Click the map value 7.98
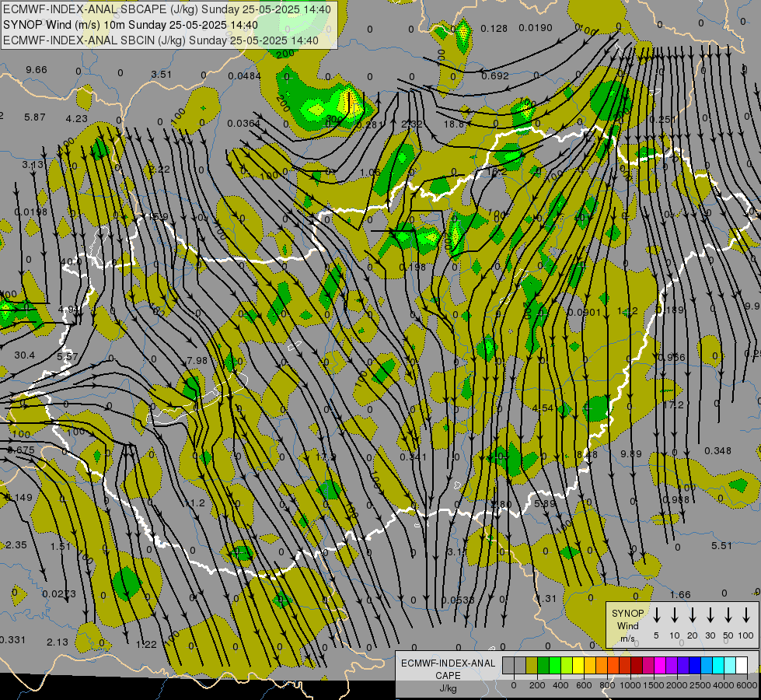The height and width of the screenshot is (700, 761). tap(197, 361)
